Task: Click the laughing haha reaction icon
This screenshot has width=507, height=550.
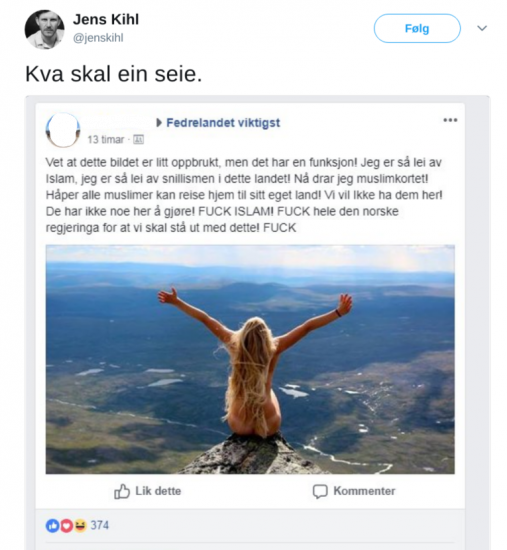Action: pyautogui.click(x=80, y=525)
